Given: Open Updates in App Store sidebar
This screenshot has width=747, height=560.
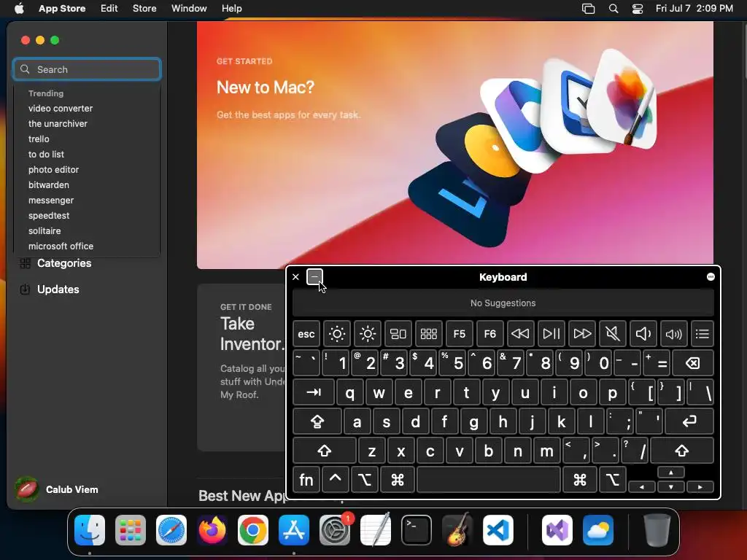Looking at the screenshot, I should point(49,289).
